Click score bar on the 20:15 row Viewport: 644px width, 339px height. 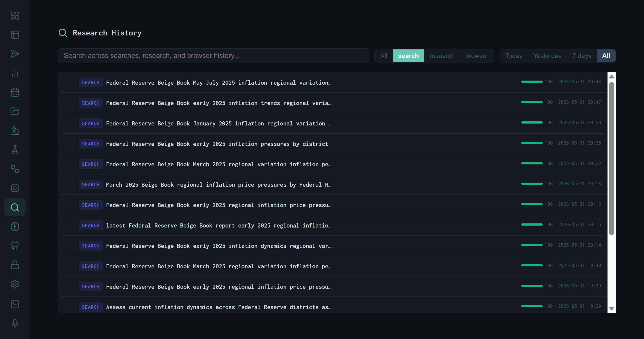(x=532, y=224)
